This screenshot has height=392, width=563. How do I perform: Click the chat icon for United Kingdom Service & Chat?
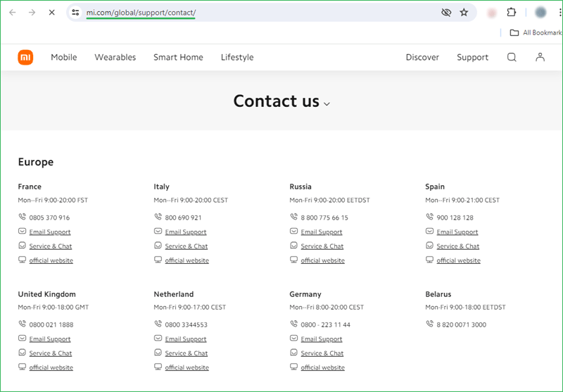(23, 353)
